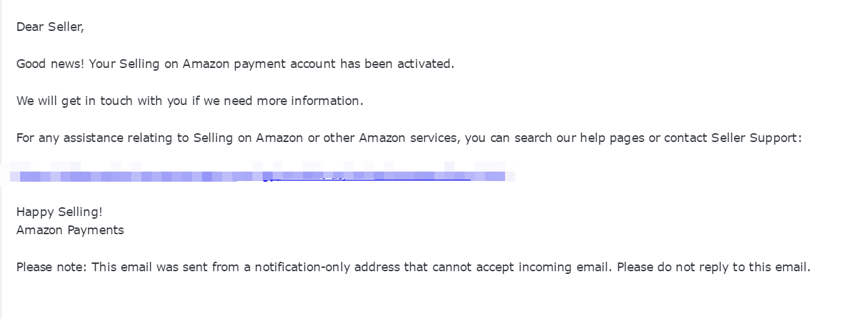Click the 'Dear Seller,' greeting text
Image resolution: width=868 pixels, height=319 pixels.
click(50, 27)
